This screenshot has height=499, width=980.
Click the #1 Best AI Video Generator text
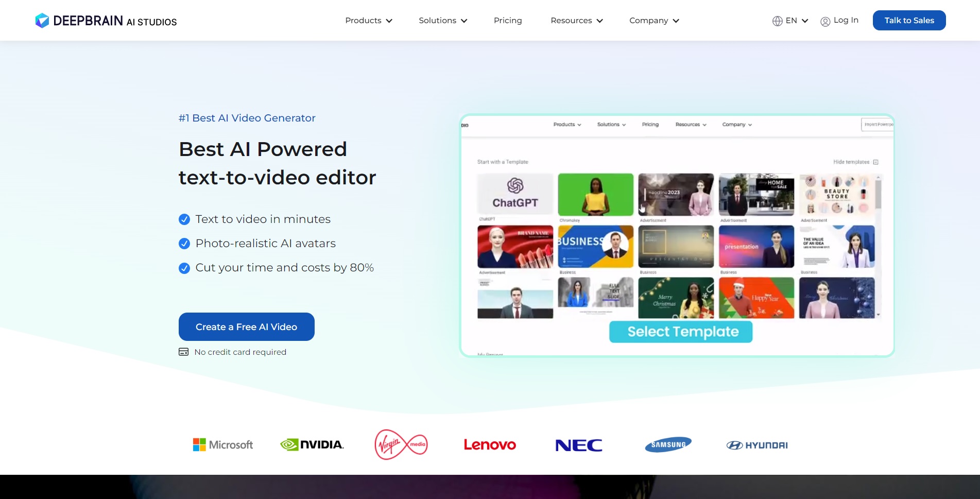tap(247, 118)
